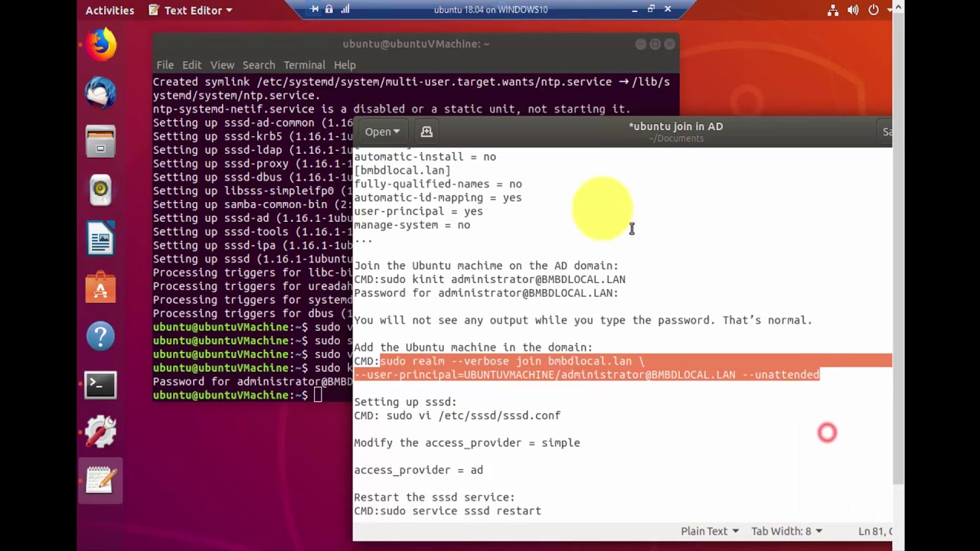The height and width of the screenshot is (551, 980).
Task: Click the highlighted --user-principal line
Action: click(586, 375)
